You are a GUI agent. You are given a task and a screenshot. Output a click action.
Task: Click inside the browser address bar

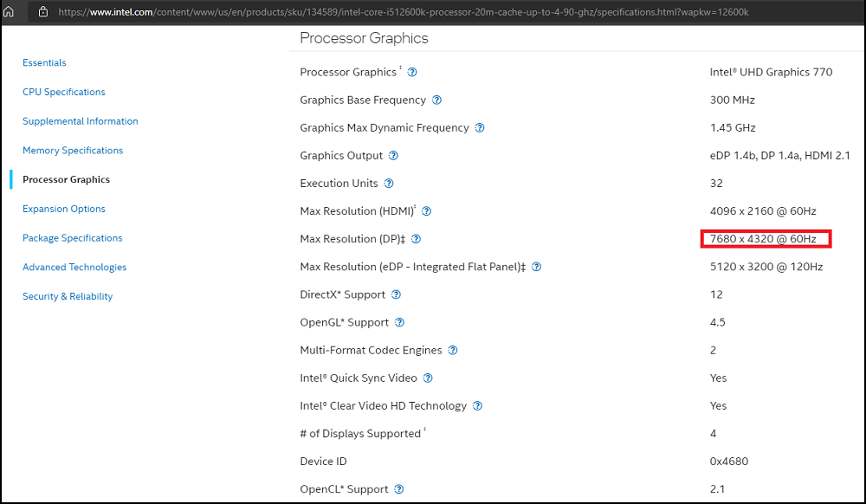click(346, 11)
